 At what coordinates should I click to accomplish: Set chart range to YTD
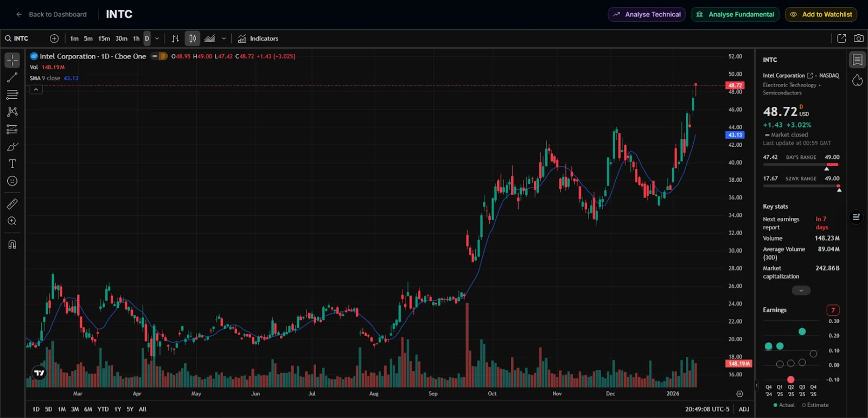point(103,409)
